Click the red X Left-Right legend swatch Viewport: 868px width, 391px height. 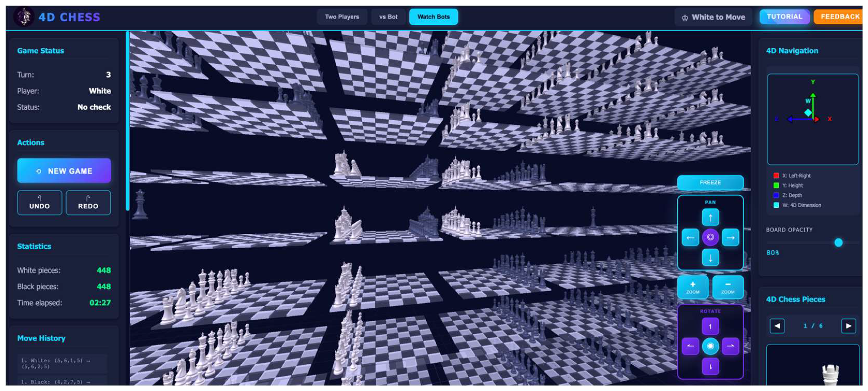[776, 176]
